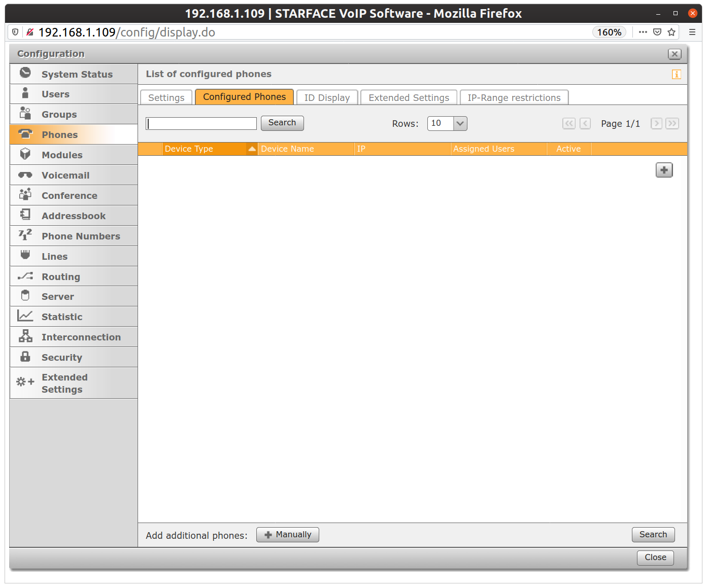The height and width of the screenshot is (588, 707).
Task: Click the phone search text field
Action: [201, 123]
